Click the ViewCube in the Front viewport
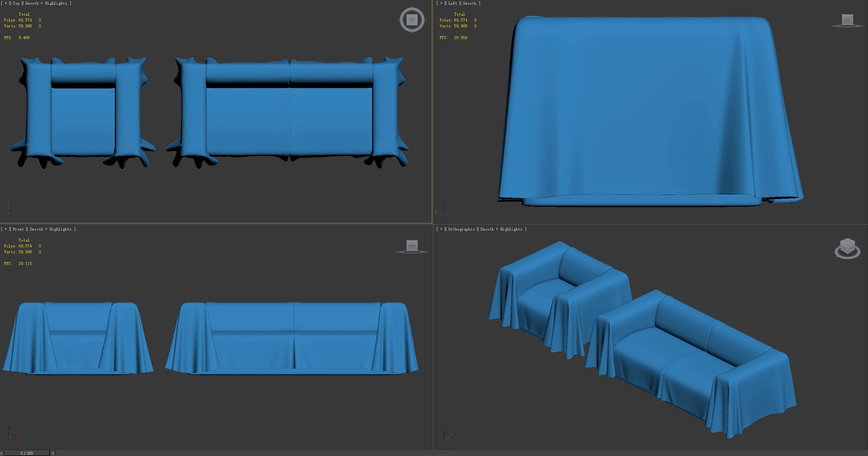This screenshot has height=456, width=868. coord(412,247)
